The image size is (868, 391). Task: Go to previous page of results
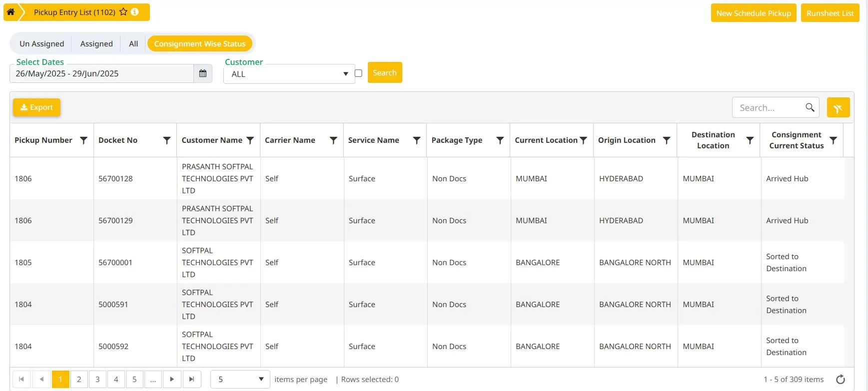pos(41,379)
